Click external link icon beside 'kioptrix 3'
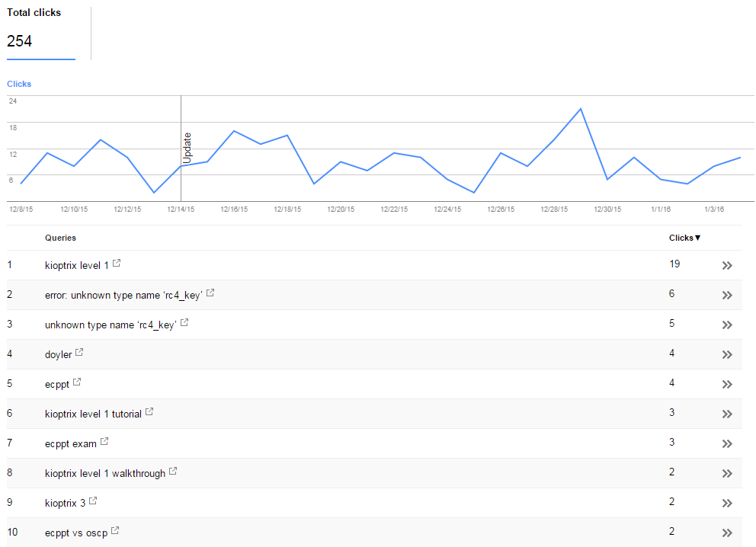Image resolution: width=756 pixels, height=547 pixels. [93, 501]
